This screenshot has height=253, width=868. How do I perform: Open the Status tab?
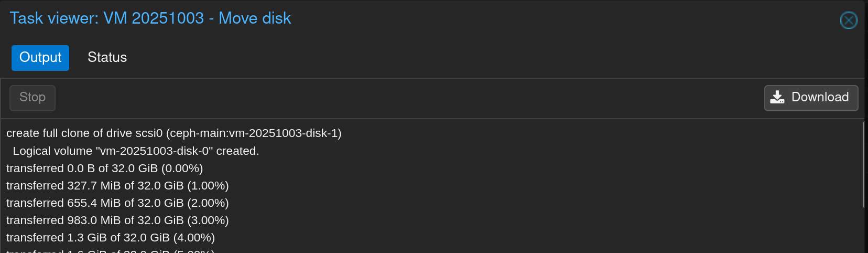click(107, 58)
